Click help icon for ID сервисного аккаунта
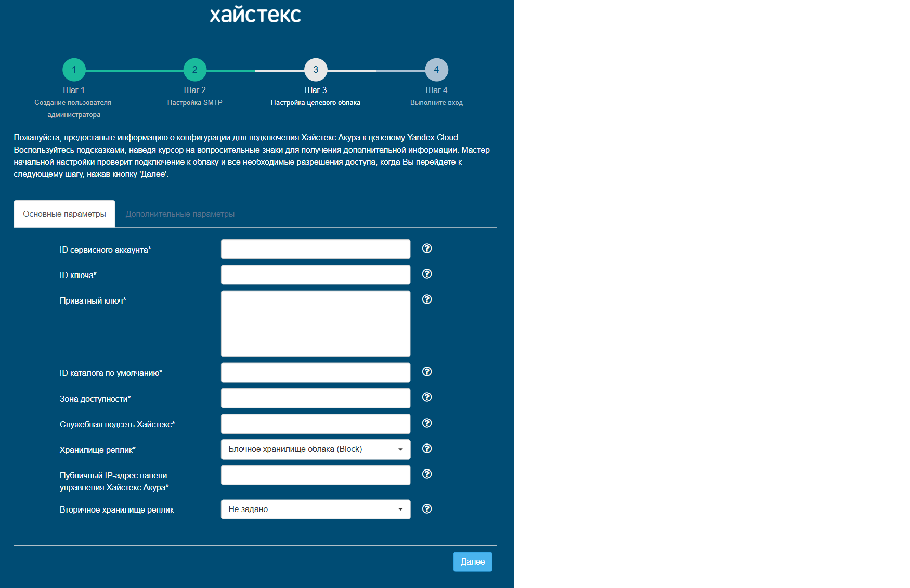The width and height of the screenshot is (910, 588). tap(427, 249)
